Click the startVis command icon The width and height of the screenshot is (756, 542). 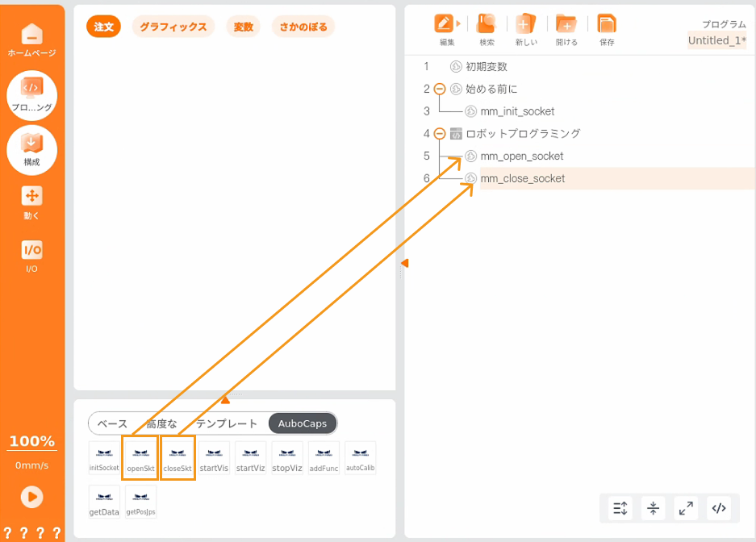click(x=214, y=457)
